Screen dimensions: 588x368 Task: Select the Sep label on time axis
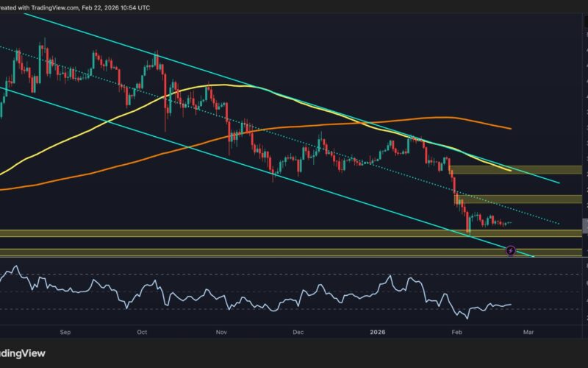pyautogui.click(x=65, y=333)
